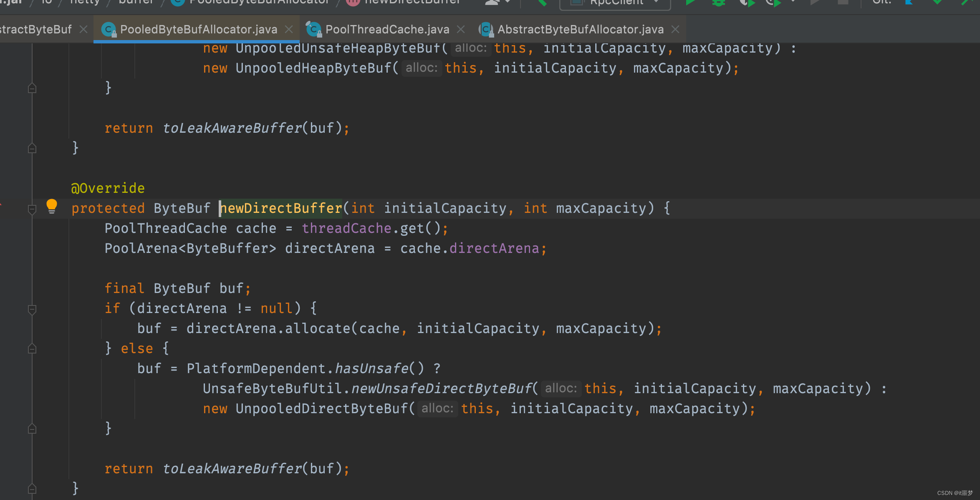Viewport: 980px width, 500px height.
Task: Click 'hasUnsafe' in the PlatformDependent call
Action: point(371,369)
